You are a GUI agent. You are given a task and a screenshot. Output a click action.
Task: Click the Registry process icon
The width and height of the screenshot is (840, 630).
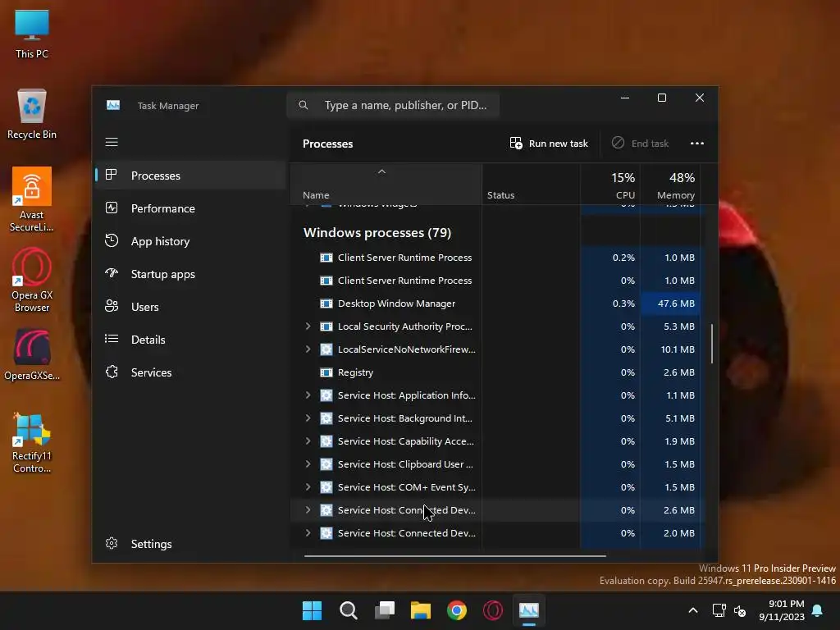coord(326,372)
